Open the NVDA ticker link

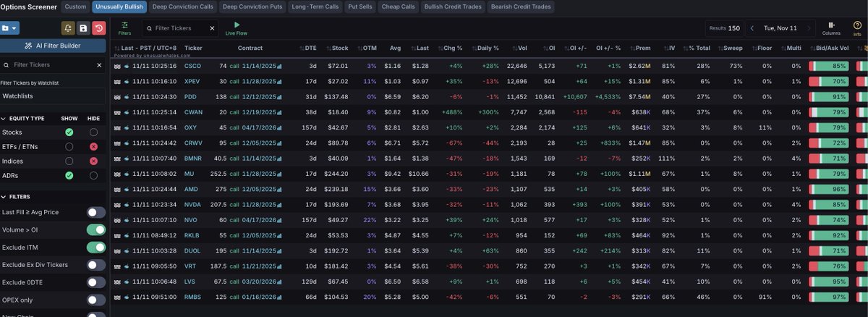point(193,204)
